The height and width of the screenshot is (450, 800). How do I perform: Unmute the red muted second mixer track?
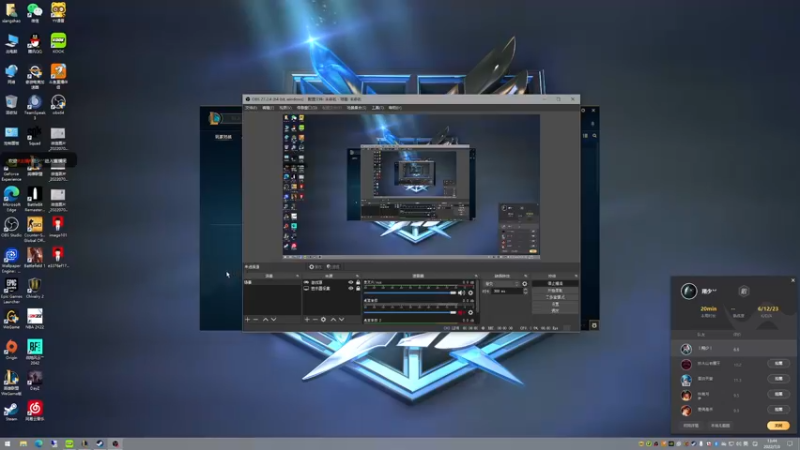point(461,312)
